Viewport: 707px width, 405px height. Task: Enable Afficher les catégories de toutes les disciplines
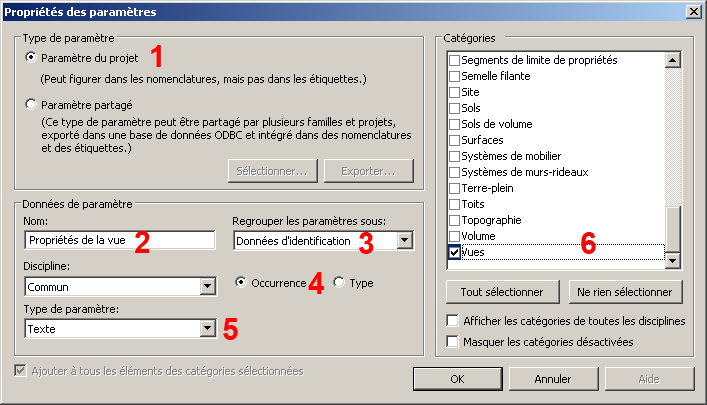click(454, 321)
